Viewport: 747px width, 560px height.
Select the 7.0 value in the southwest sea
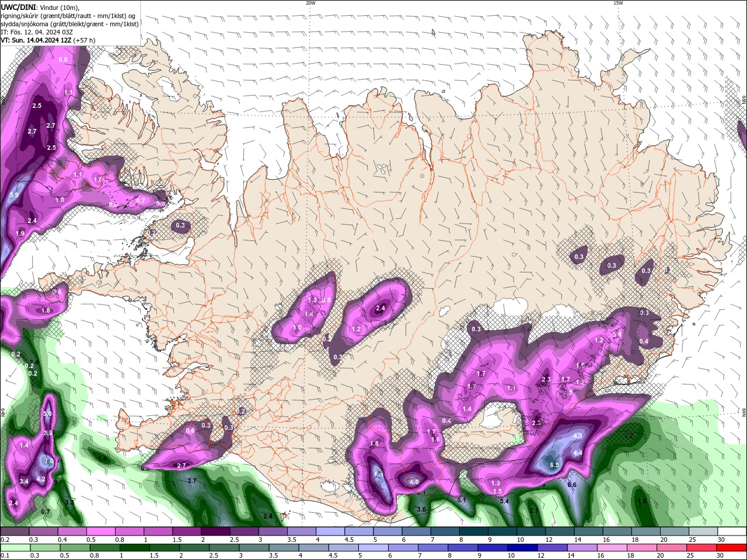click(x=49, y=461)
